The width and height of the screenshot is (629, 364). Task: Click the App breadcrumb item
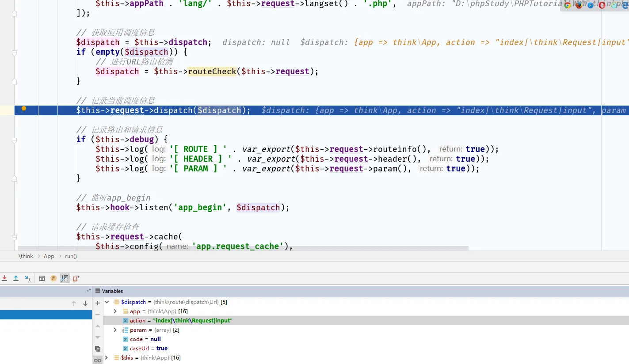pos(49,256)
